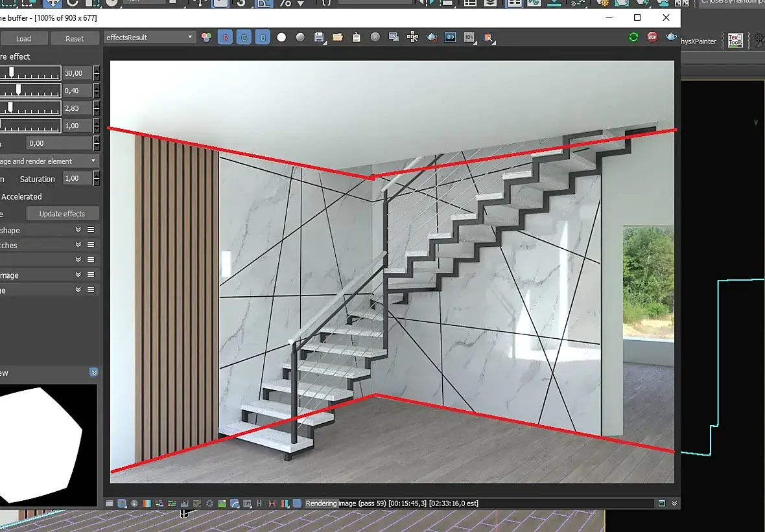Expand the unlabeled third rollout chevron

(78, 259)
